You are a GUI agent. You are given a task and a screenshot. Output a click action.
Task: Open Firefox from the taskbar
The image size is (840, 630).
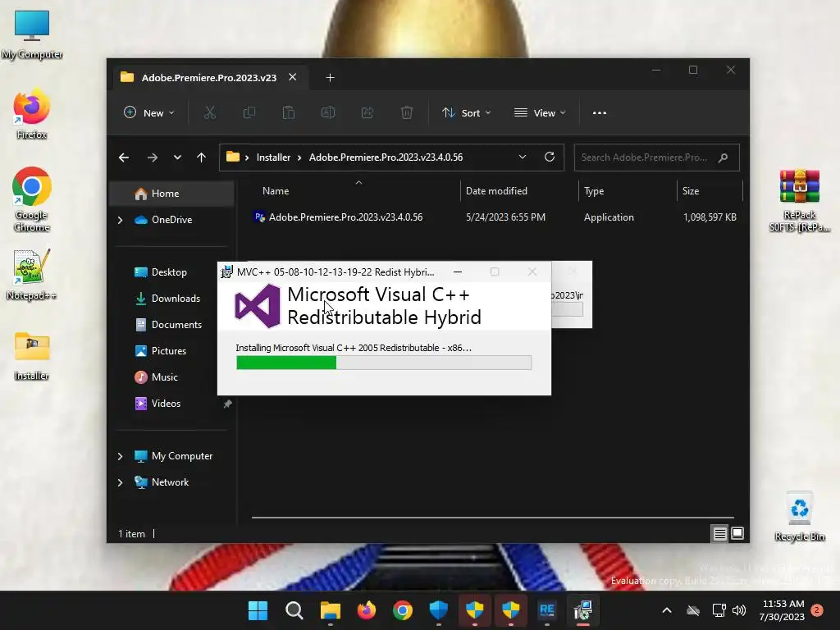(367, 610)
